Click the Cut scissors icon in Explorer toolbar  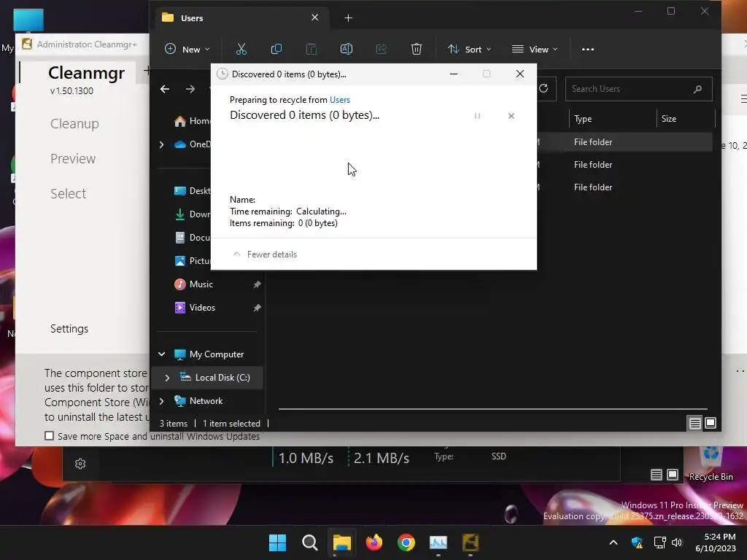pos(241,49)
